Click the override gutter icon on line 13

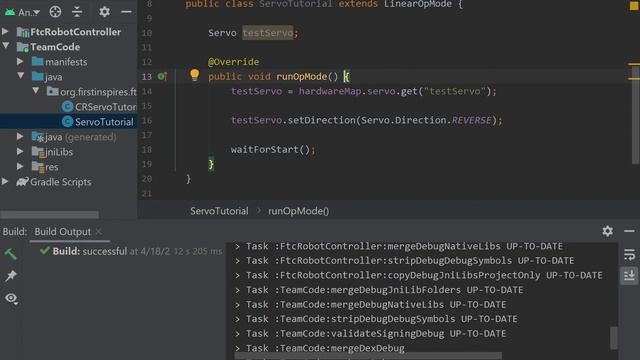coord(162,76)
